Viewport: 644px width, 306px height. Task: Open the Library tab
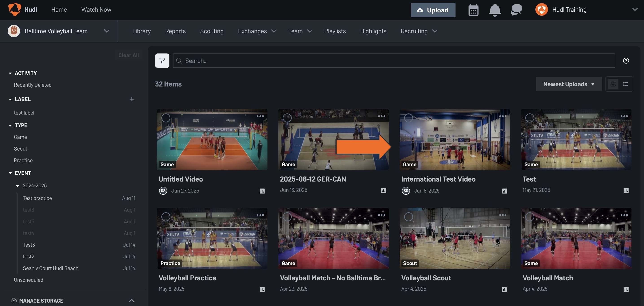click(x=141, y=31)
